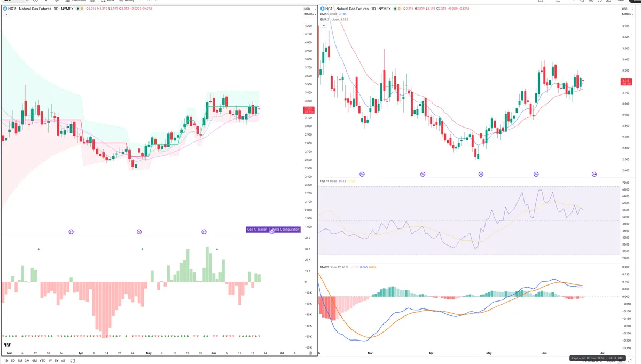Click event marker icon near late April on left chart
The width and height of the screenshot is (641, 364).
[x=139, y=231]
